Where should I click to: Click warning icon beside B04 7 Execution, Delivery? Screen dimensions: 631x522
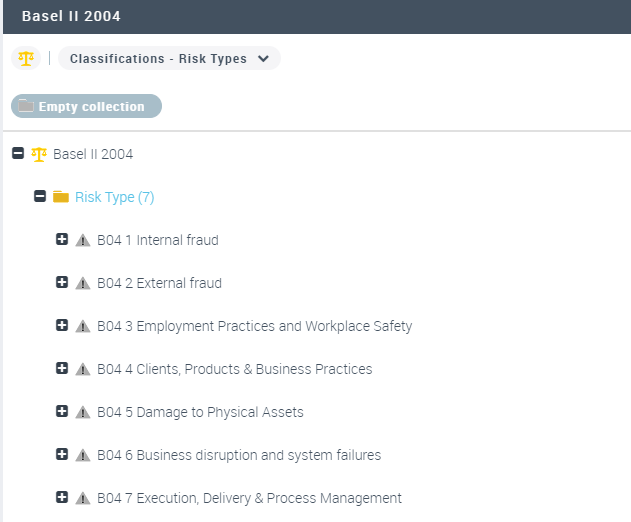83,498
